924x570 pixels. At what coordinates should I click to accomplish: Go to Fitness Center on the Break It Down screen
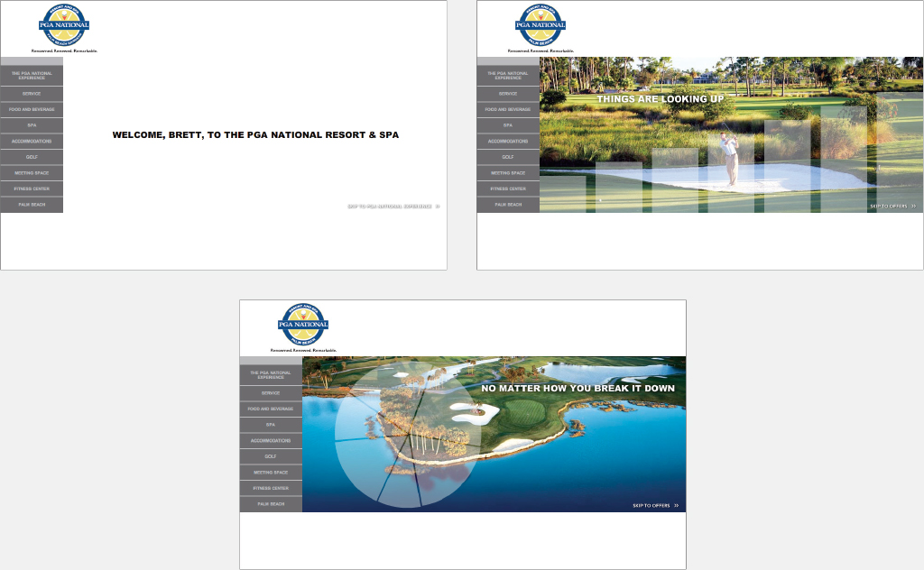point(271,488)
